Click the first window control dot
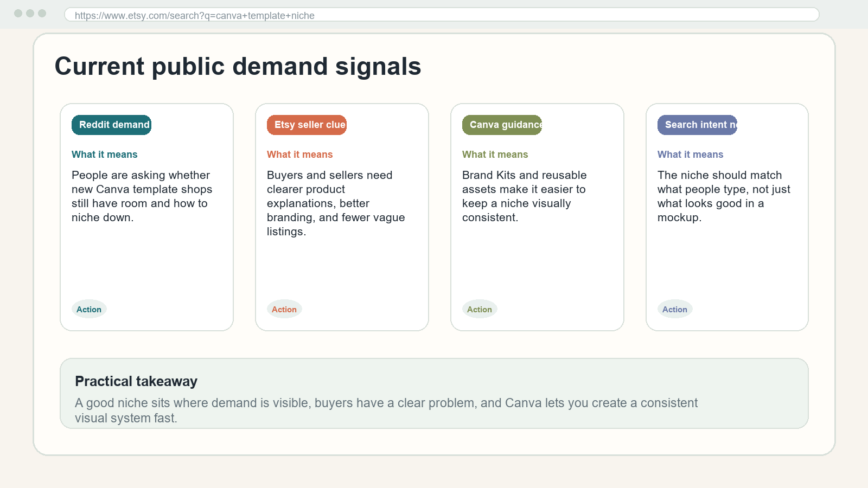This screenshot has height=488, width=868. pyautogui.click(x=18, y=13)
